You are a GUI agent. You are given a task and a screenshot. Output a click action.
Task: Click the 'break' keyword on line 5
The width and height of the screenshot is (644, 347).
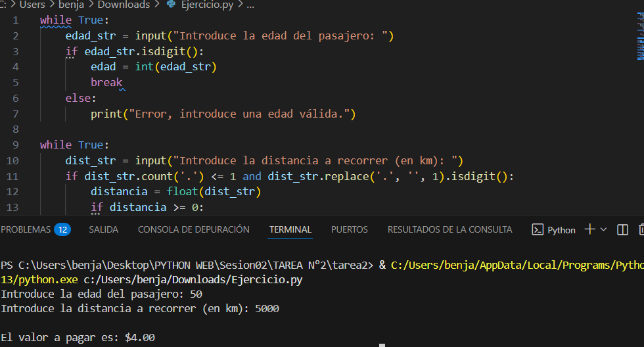[x=106, y=82]
